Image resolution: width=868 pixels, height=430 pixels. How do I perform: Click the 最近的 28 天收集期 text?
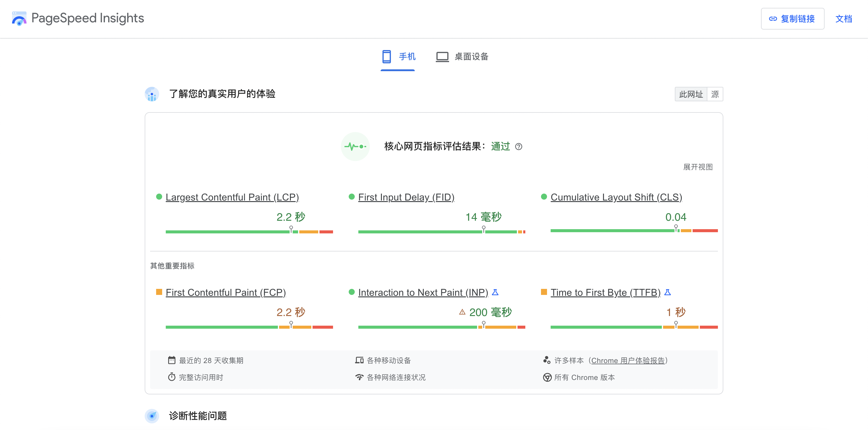tap(211, 361)
